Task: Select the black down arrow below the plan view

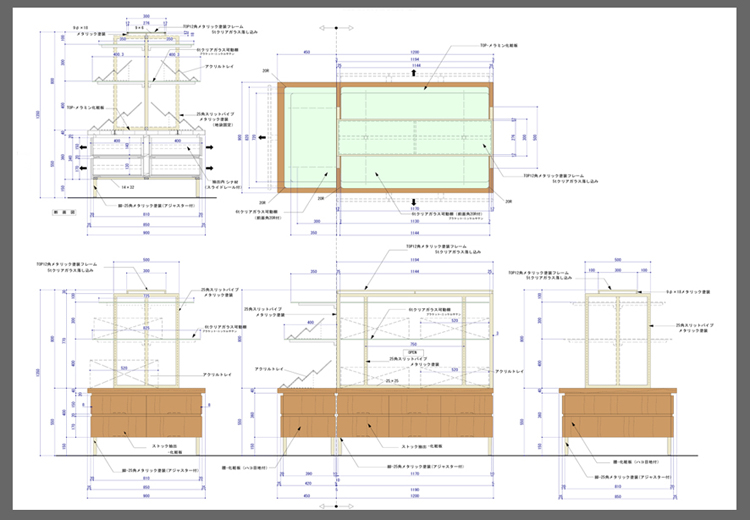Action: [412, 199]
